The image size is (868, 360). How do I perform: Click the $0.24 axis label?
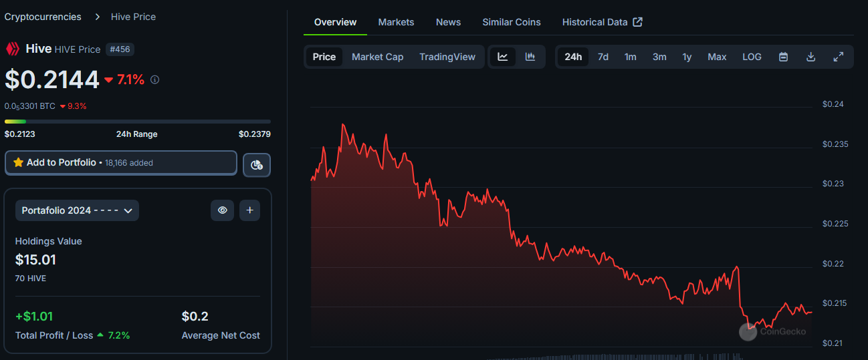pos(833,104)
